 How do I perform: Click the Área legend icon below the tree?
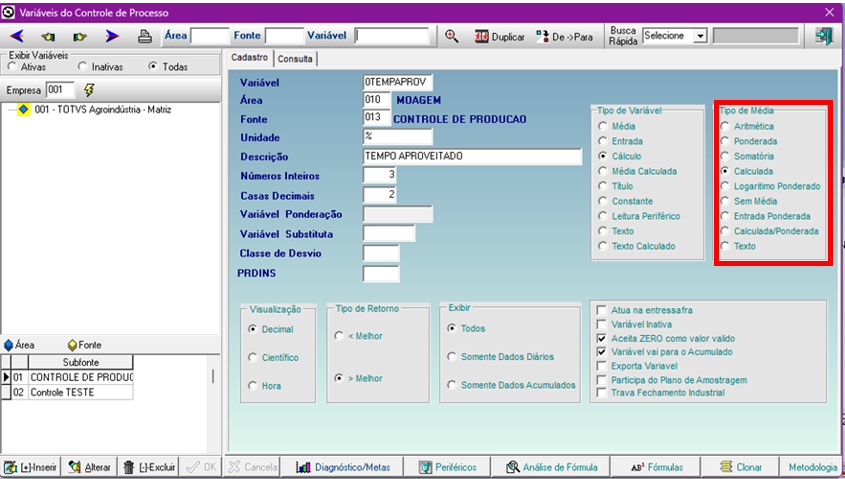click(x=9, y=345)
